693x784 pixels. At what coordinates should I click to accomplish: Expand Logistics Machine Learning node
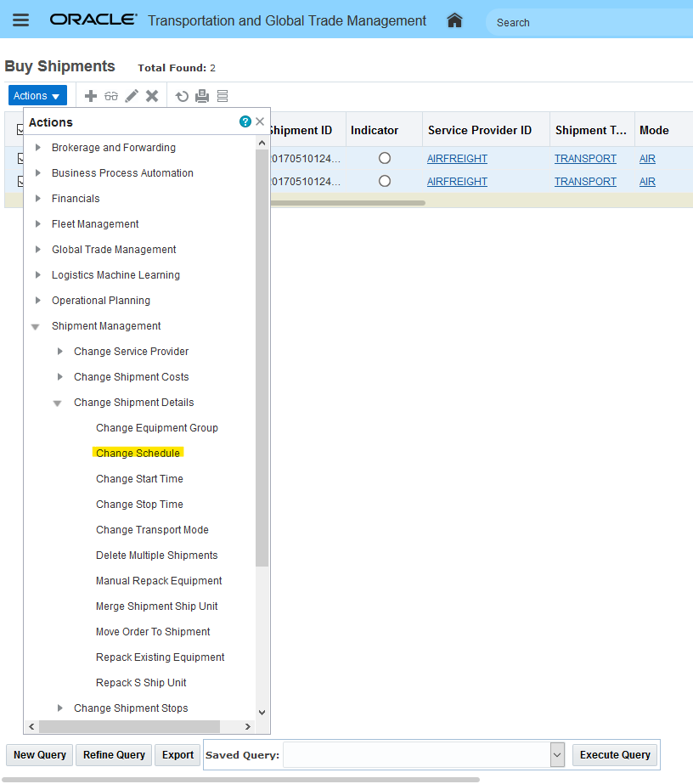click(x=37, y=275)
